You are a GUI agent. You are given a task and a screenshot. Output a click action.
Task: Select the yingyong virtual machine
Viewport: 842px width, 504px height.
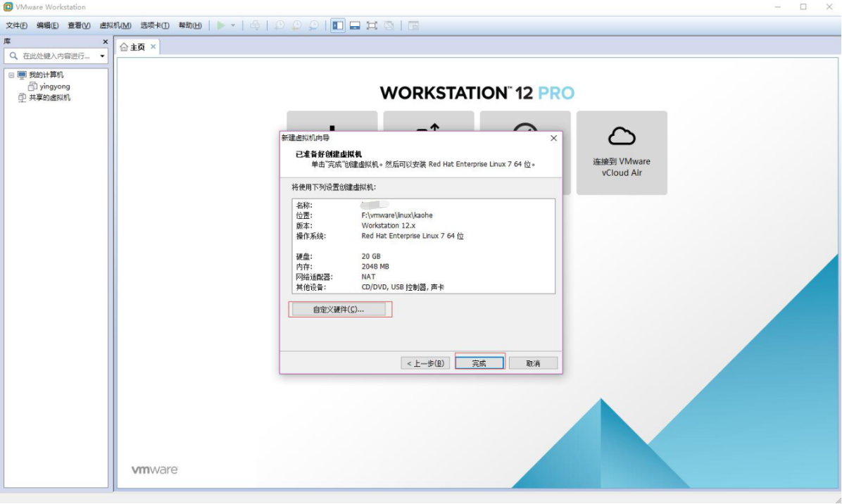pos(55,87)
